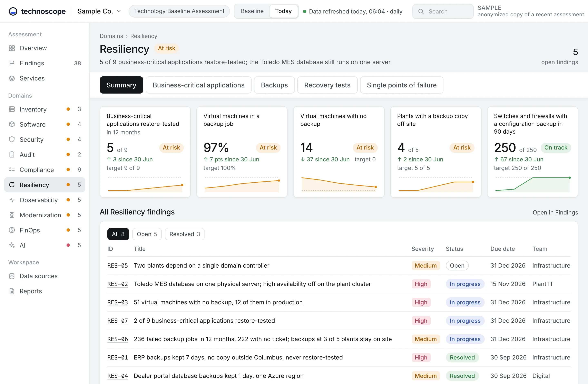Filter findings by Resolved 3

tap(185, 234)
